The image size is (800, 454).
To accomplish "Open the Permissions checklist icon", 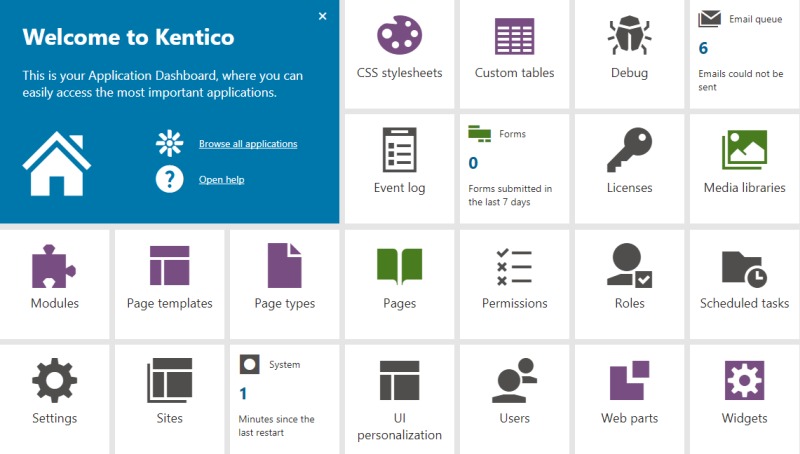I will point(514,266).
